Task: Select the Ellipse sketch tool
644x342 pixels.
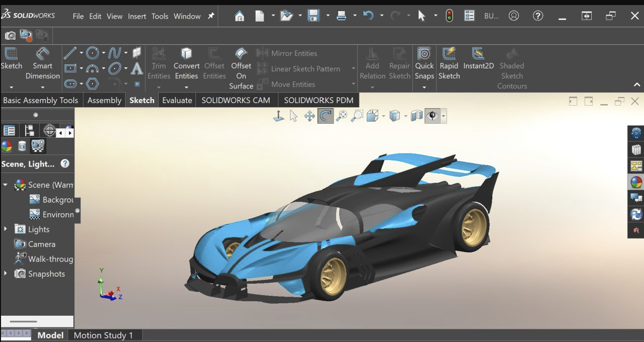Action: (x=115, y=68)
